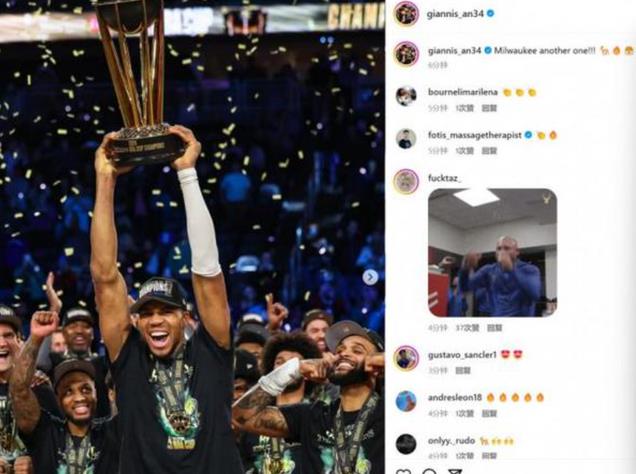The width and height of the screenshot is (636, 474).
Task: Open the giannis_an34 username in caption
Action: [454, 51]
